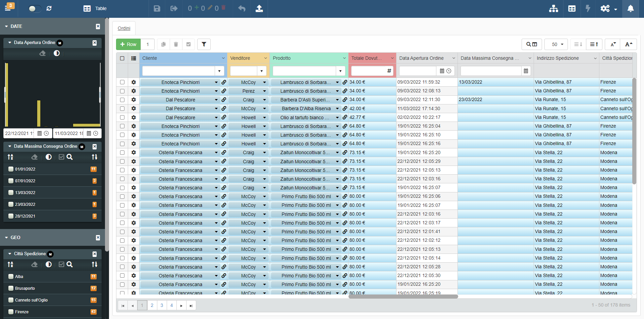Click the Table view button

coord(95,8)
